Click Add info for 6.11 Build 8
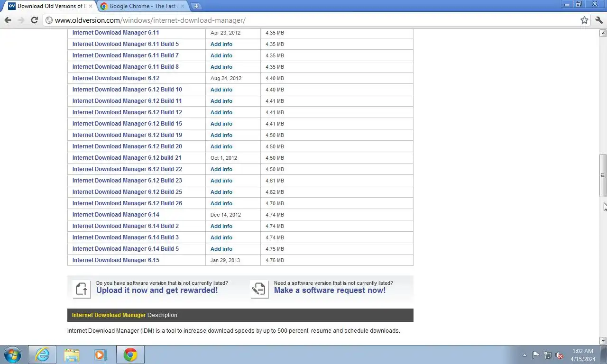The image size is (607, 364). point(221,67)
